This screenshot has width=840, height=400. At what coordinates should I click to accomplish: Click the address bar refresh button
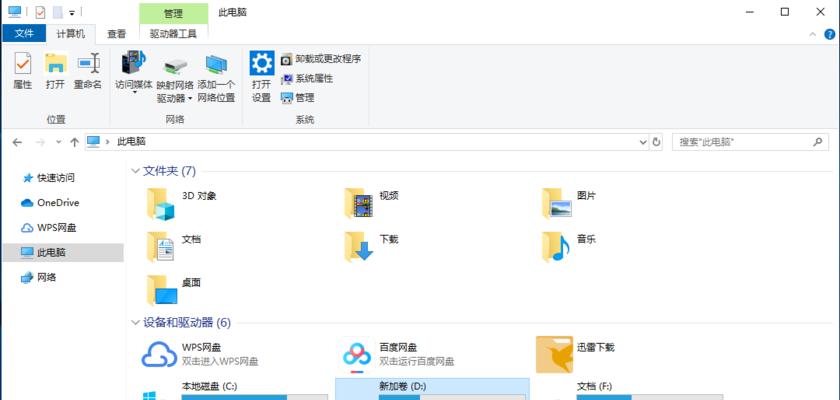pos(657,142)
